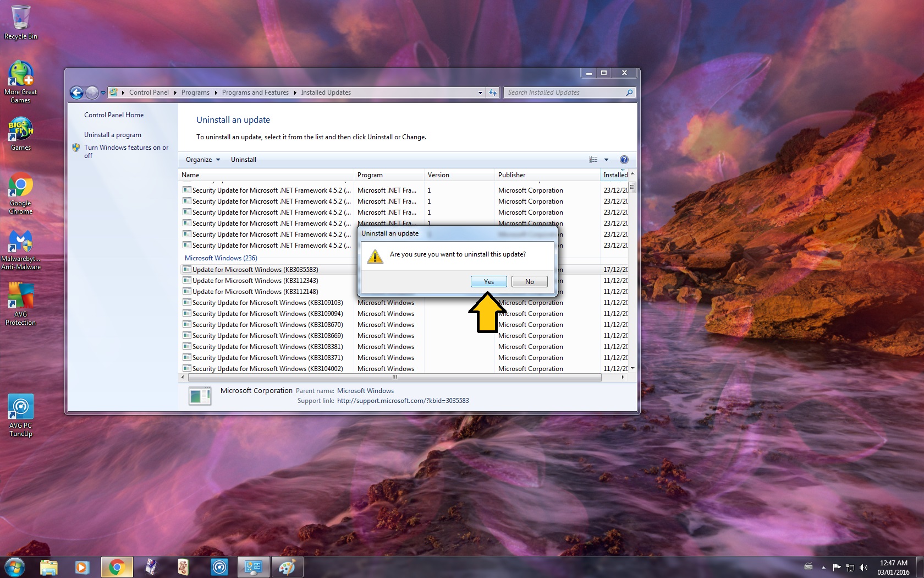Select Security Update (KB3108669) row
924x578 pixels.
[x=404, y=336]
